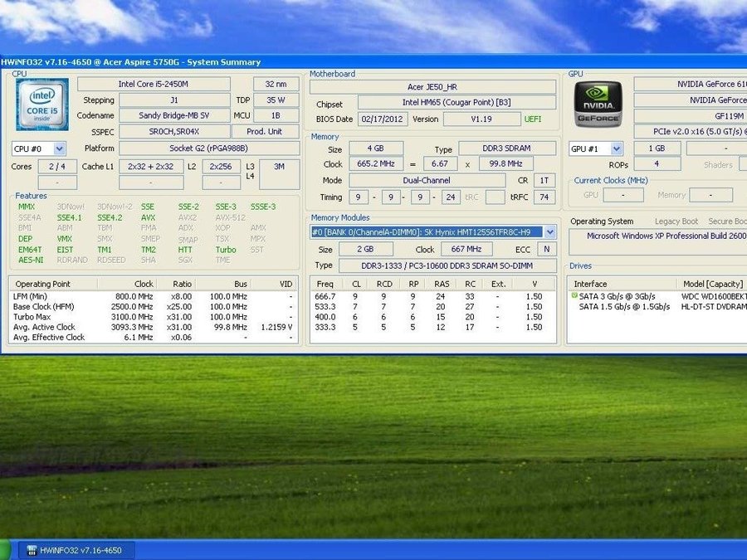This screenshot has width=747, height=560.
Task: Click the SSE4.2 feature label
Action: point(110,217)
